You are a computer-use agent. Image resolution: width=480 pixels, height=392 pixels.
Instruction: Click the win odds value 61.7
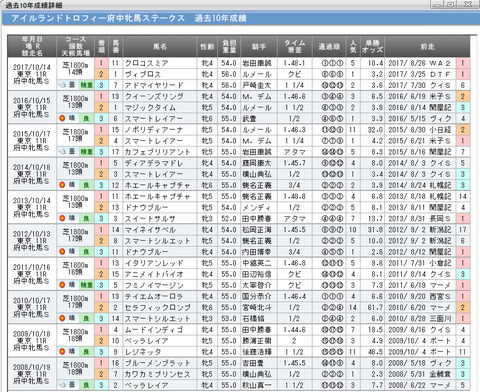[x=375, y=307]
